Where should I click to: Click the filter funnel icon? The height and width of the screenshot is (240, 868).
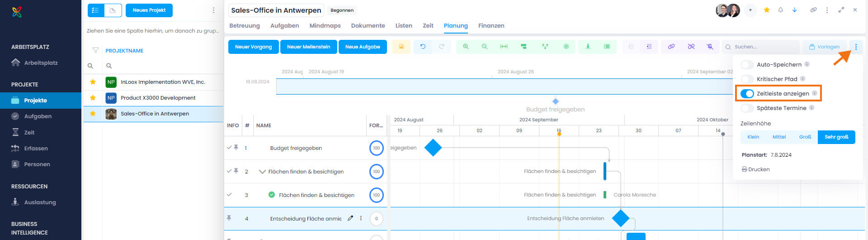point(95,50)
